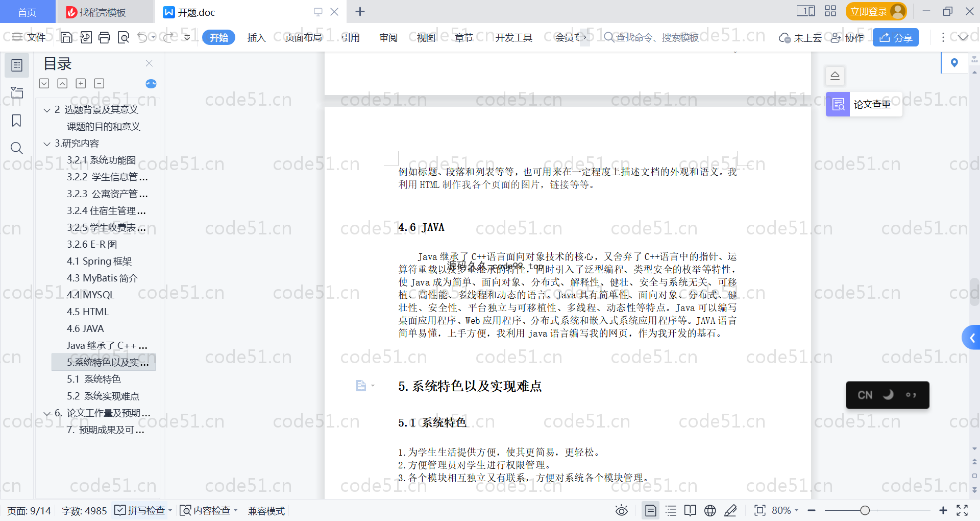Viewport: 980px width, 521px height.
Task: Click the promote level icon in 目录 panel
Action: point(62,83)
